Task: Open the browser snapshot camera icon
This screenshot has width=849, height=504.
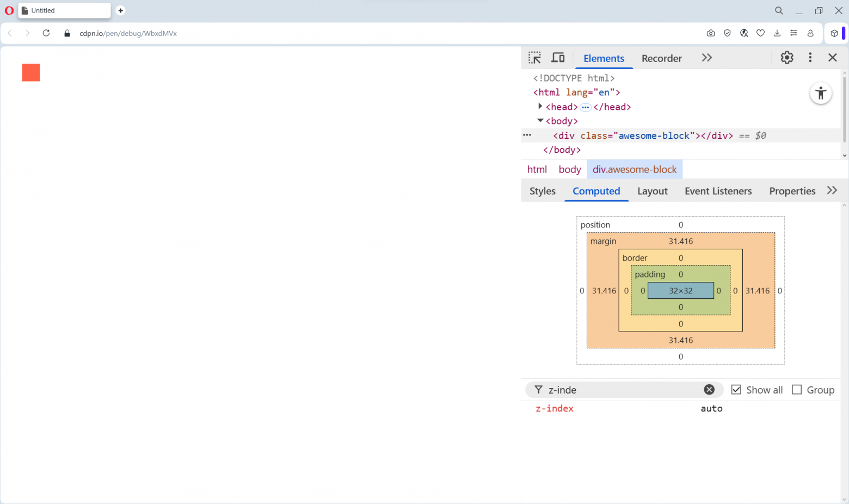Action: (x=711, y=33)
